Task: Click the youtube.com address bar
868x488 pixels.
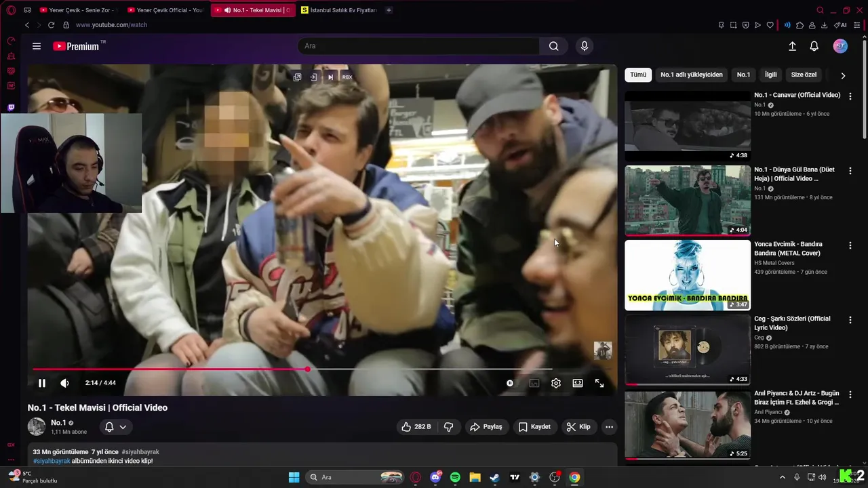Action: [x=111, y=25]
